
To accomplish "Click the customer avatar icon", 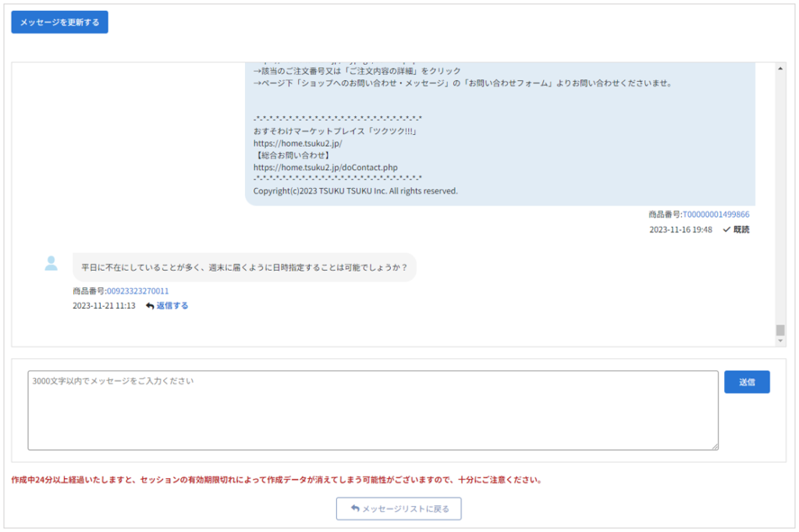I will pos(51,264).
